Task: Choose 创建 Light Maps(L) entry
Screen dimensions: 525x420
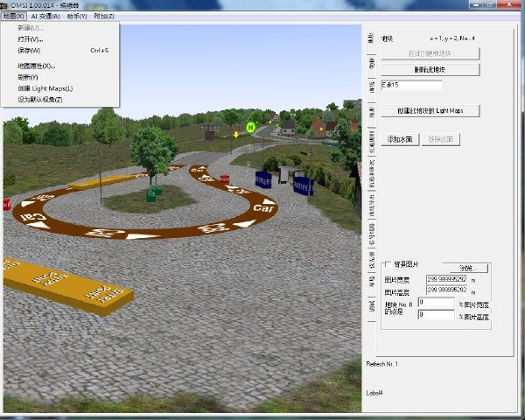Action: tap(59, 88)
